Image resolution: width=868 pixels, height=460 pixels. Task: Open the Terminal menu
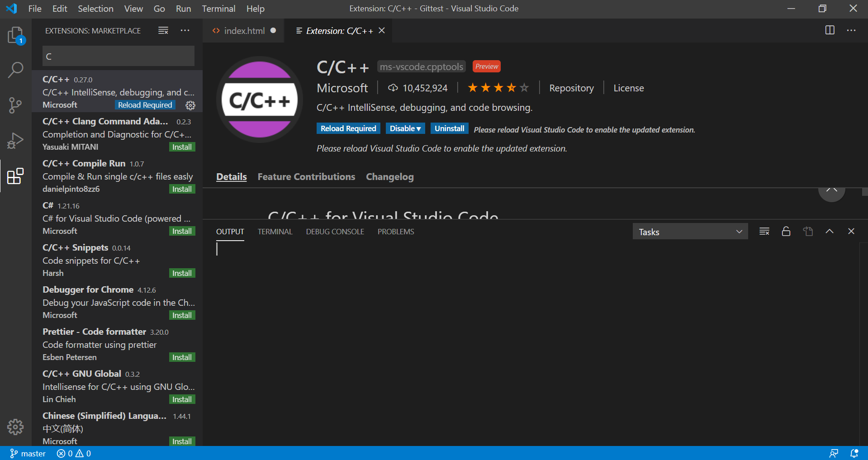(218, 9)
